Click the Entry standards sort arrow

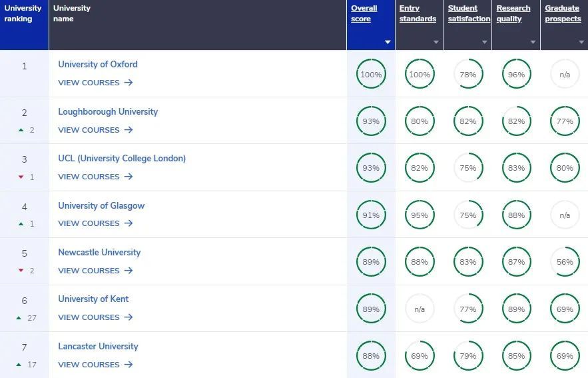pos(436,42)
